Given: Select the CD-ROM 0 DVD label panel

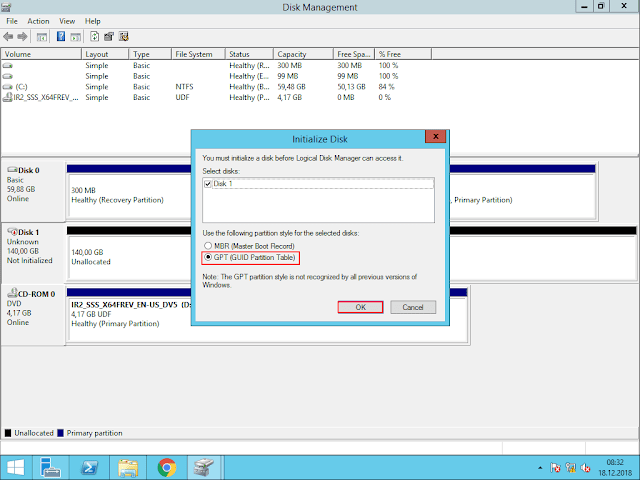Looking at the screenshot, I should click(x=33, y=314).
